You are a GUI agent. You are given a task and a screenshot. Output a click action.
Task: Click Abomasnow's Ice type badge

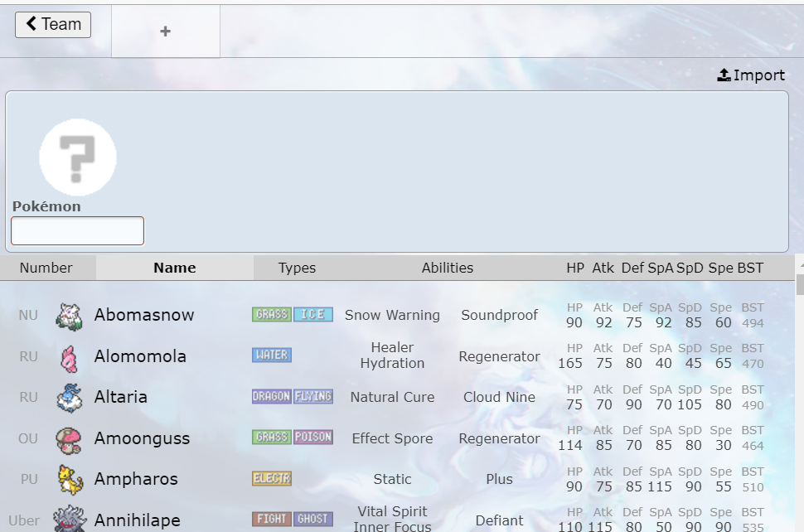[x=313, y=314]
